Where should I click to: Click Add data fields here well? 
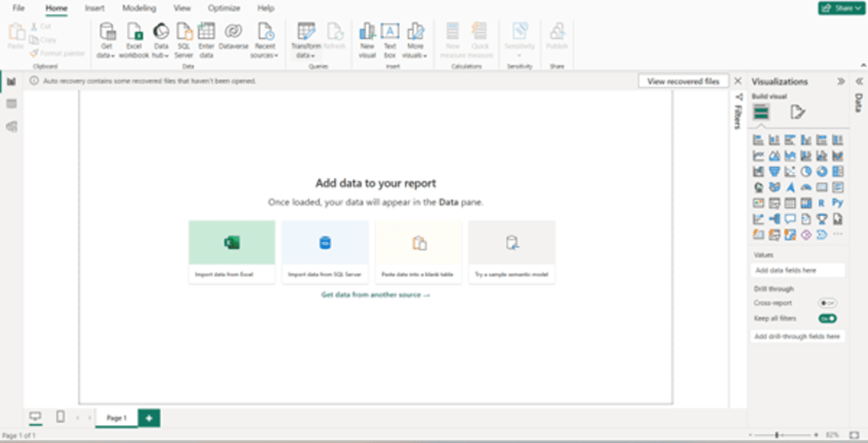798,270
